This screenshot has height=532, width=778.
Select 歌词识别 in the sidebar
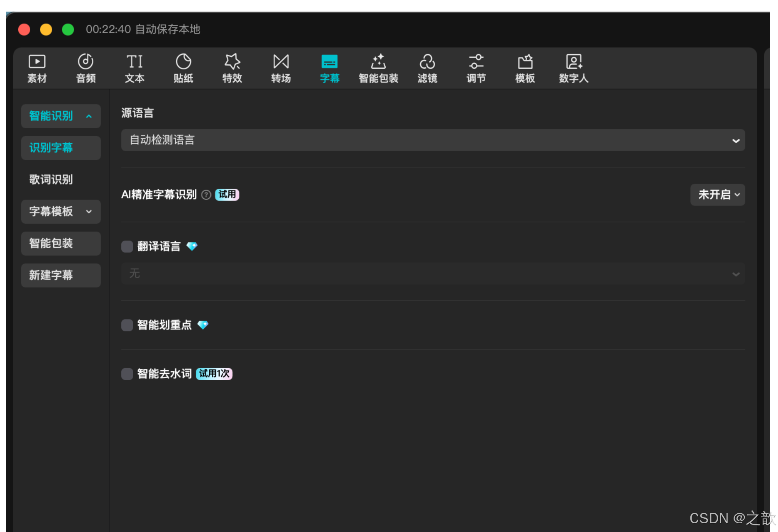point(51,180)
